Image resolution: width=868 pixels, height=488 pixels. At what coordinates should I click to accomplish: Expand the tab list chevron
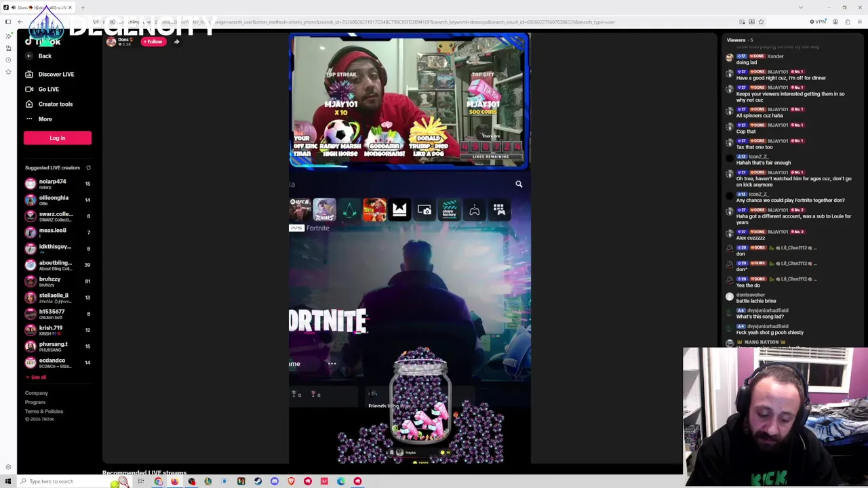(801, 8)
